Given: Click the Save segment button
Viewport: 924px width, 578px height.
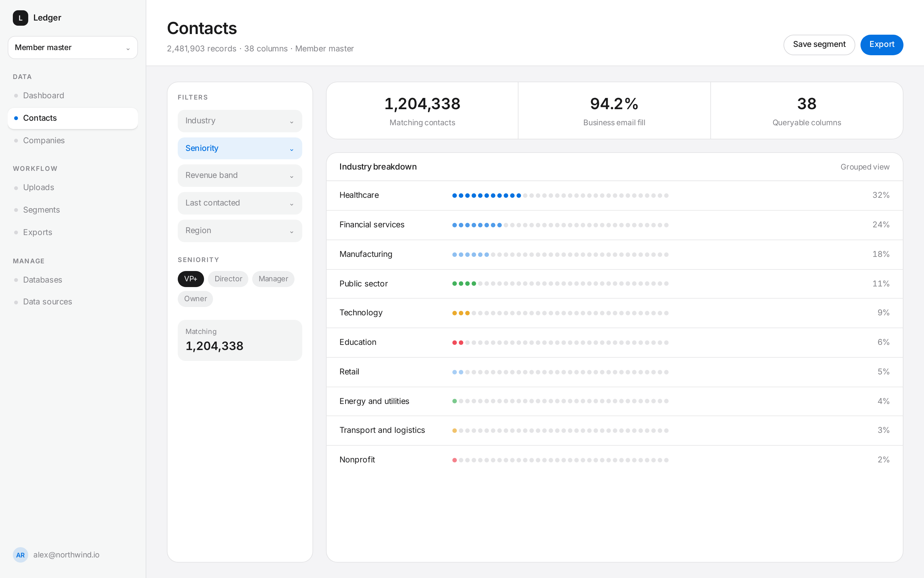Looking at the screenshot, I should pyautogui.click(x=819, y=45).
